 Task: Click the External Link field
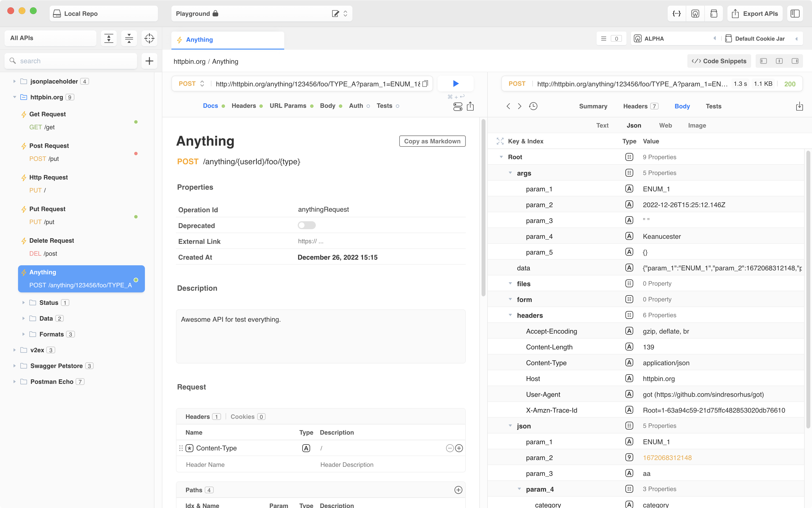[381, 241]
